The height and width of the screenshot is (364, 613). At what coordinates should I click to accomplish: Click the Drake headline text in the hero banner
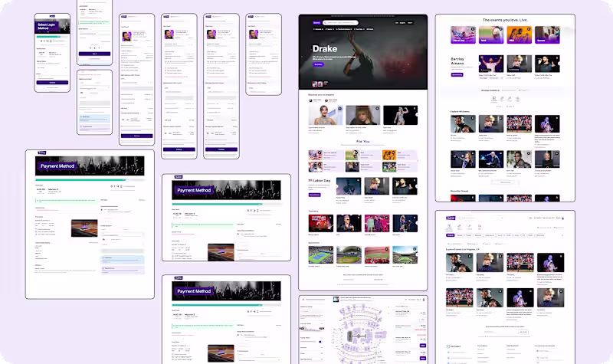324,49
